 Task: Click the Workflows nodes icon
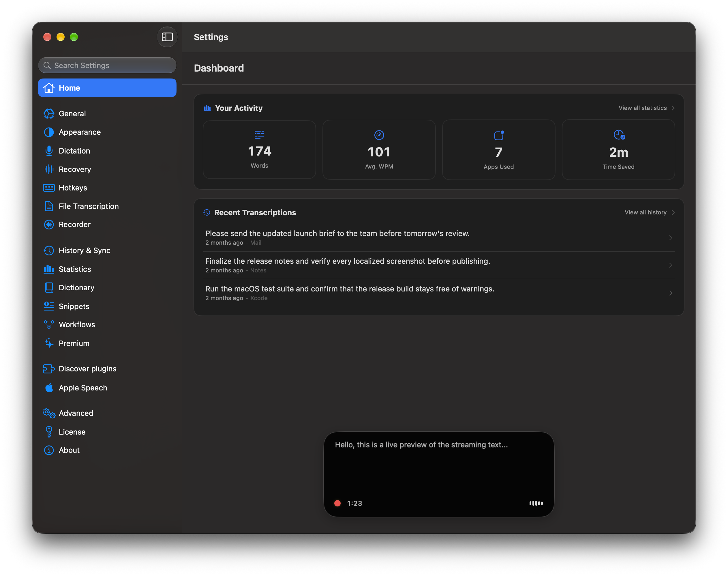pyautogui.click(x=49, y=324)
